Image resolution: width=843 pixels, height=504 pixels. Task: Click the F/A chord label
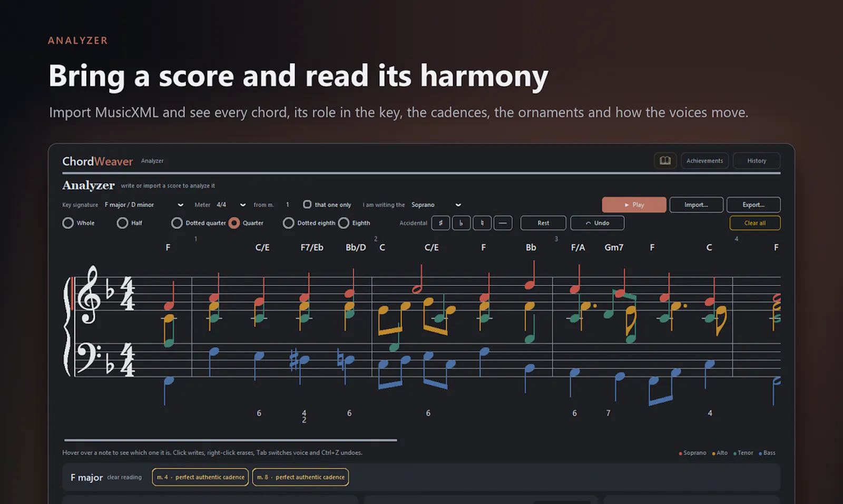[x=578, y=248]
